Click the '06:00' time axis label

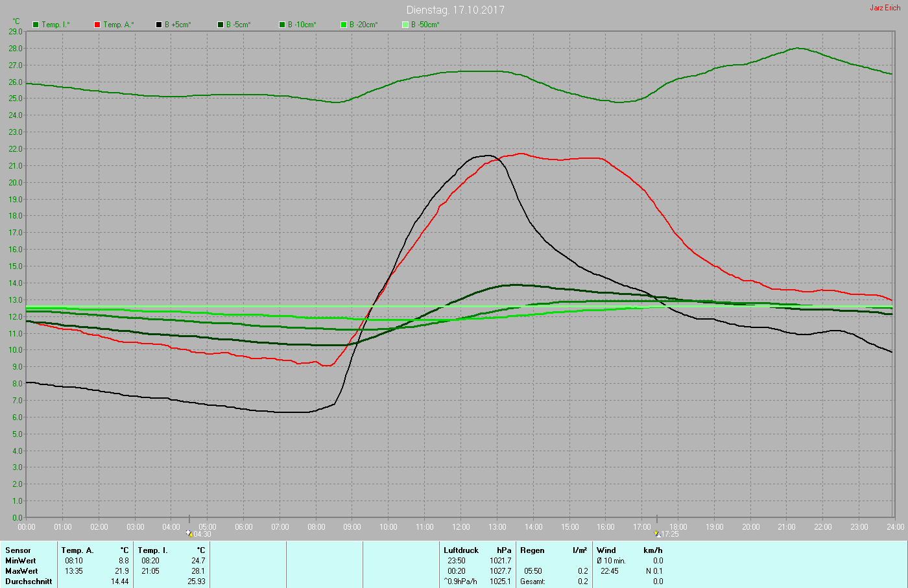244,527
